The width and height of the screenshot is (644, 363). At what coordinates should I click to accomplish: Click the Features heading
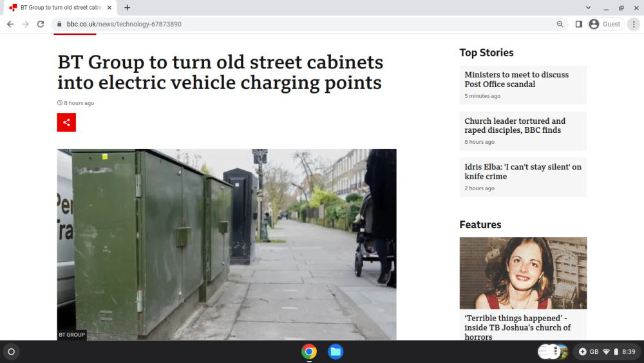coord(480,224)
